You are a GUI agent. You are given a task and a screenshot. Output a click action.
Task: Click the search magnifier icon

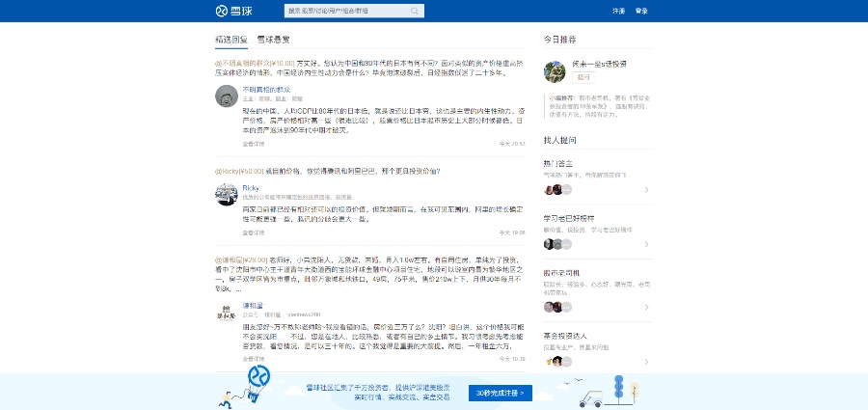click(415, 11)
